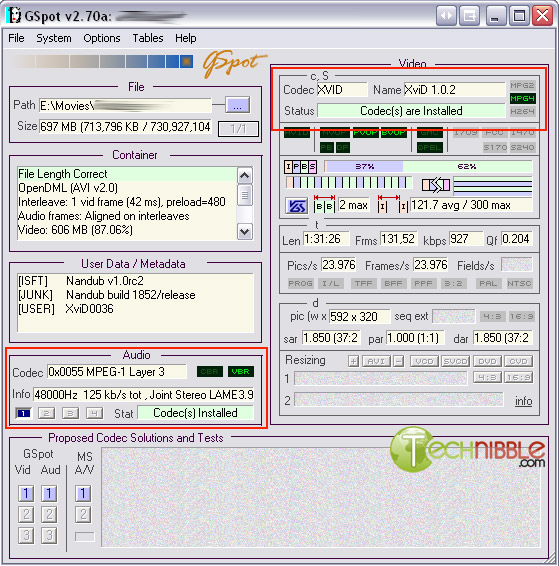This screenshot has width=560, height=566.
Task: Select 'Video: 606 MB (87.06%)' row
Action: 126,230
